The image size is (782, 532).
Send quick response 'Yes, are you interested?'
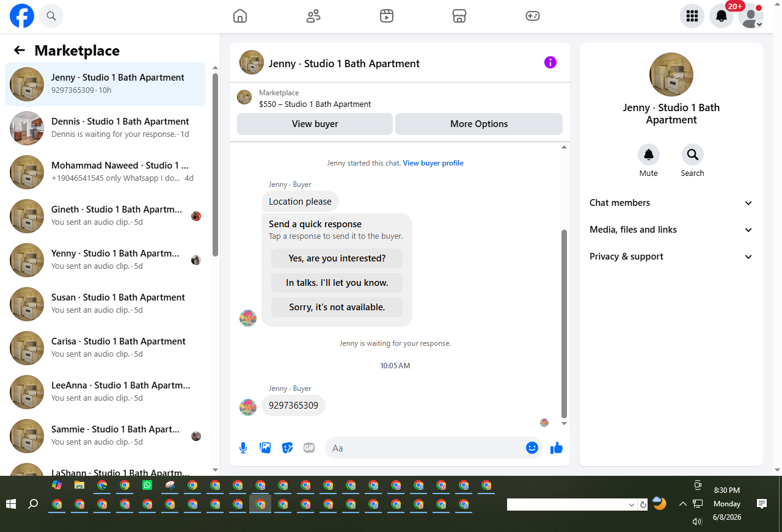click(337, 258)
